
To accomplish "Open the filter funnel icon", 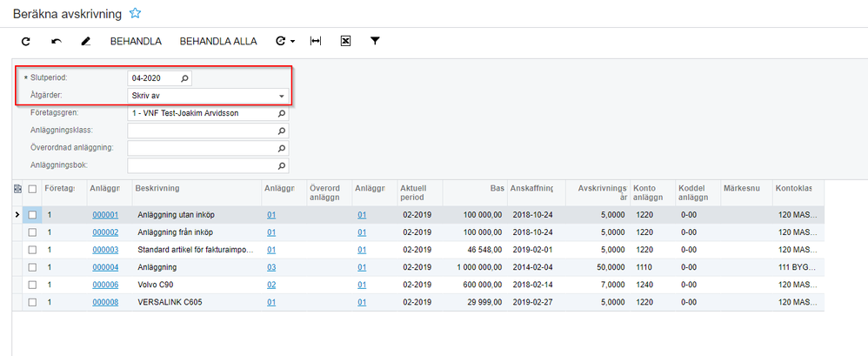I will click(375, 41).
